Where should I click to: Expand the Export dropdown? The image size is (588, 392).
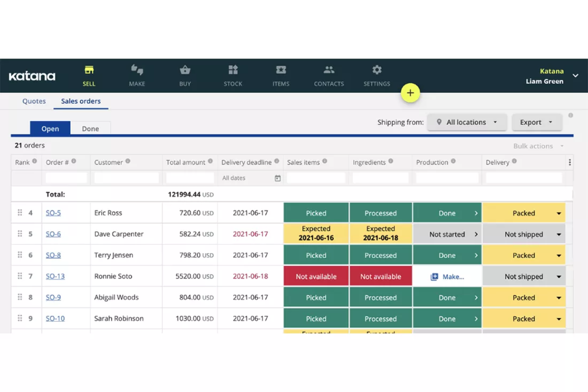tap(536, 122)
